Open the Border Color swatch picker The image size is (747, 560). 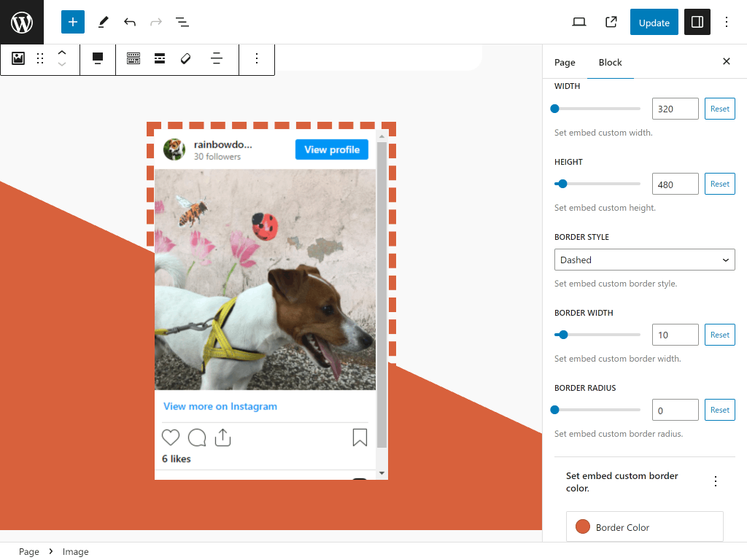tap(645, 526)
